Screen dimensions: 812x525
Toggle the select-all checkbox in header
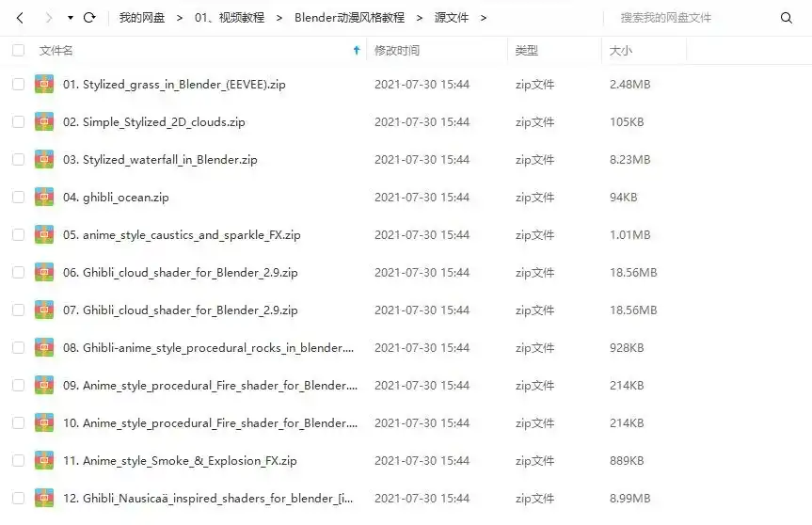tap(18, 50)
